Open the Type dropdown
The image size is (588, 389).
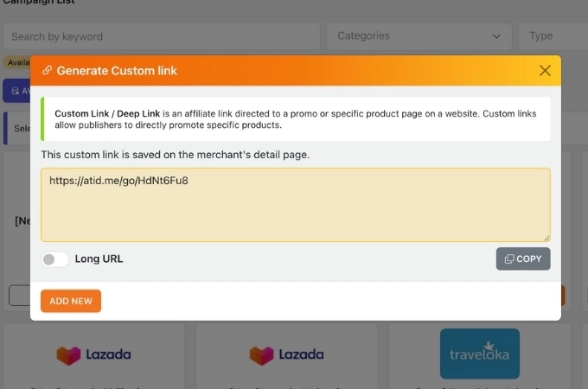(552, 36)
